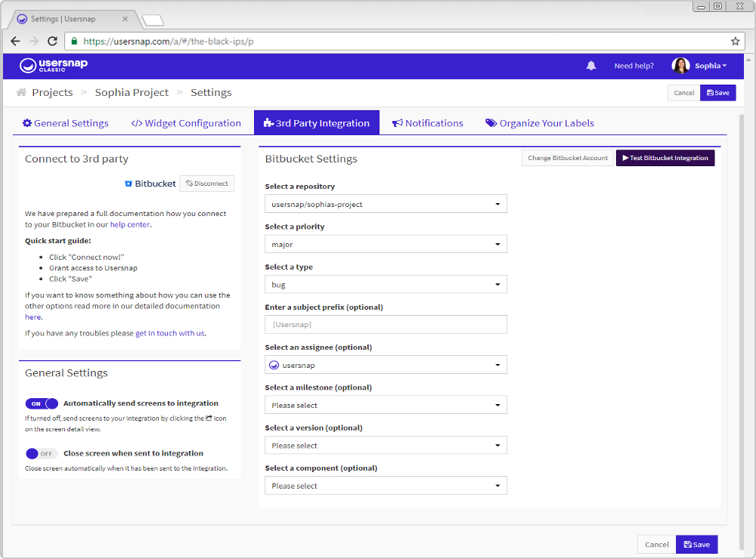This screenshot has height=559, width=756.
Task: Open Sophia Project breadcrumb link
Action: click(132, 92)
